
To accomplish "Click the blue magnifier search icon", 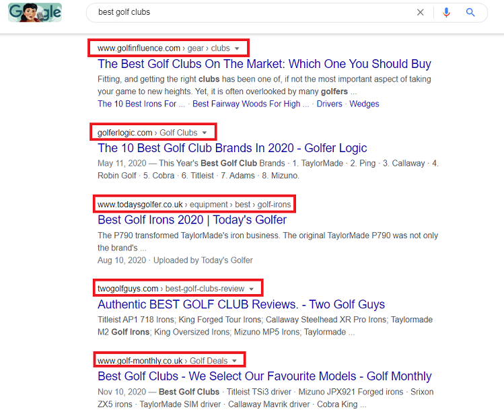I will [470, 13].
